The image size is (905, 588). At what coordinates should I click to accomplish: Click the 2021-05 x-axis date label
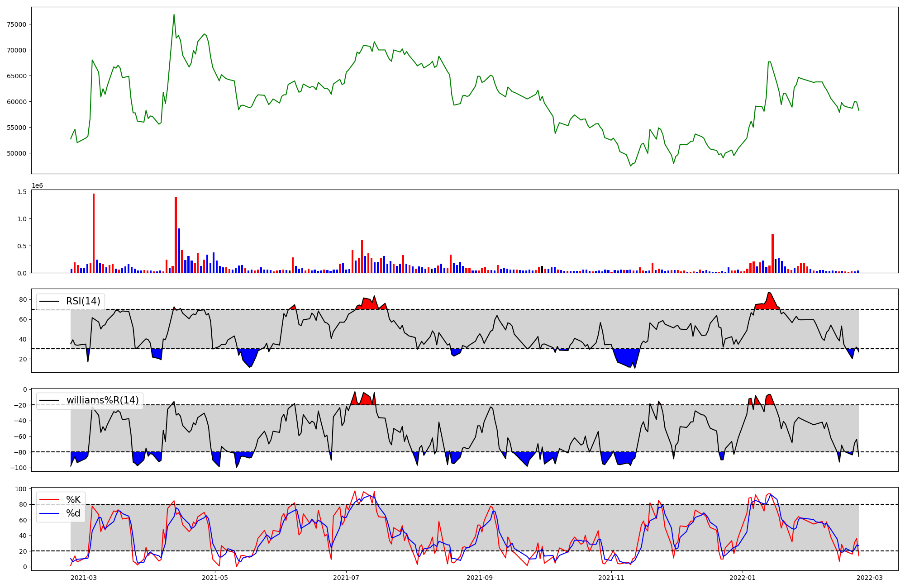pyautogui.click(x=215, y=578)
